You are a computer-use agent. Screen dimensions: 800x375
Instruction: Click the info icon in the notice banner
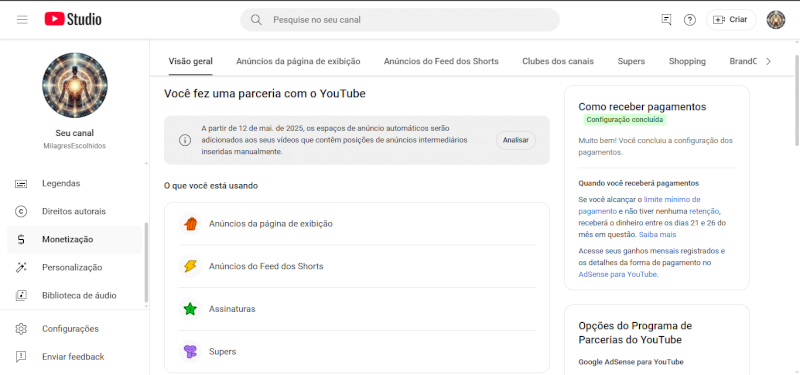(x=185, y=140)
